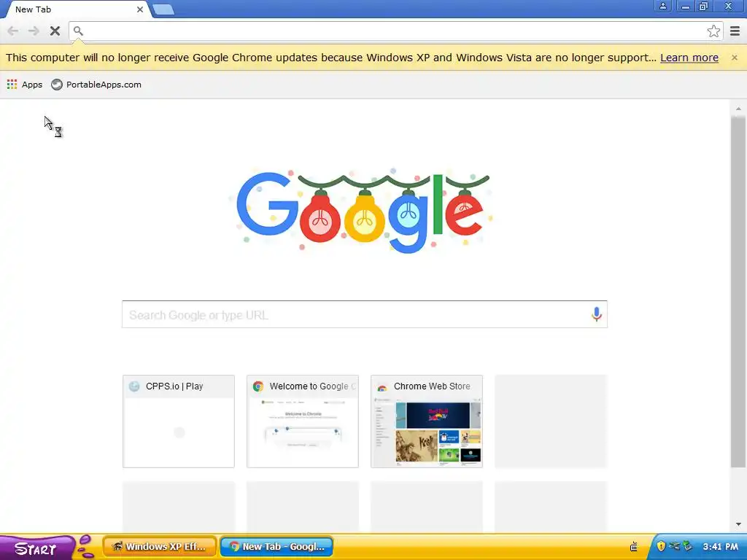Click the Google holiday lights doodle
The height and width of the screenshot is (560, 747).
(363, 211)
